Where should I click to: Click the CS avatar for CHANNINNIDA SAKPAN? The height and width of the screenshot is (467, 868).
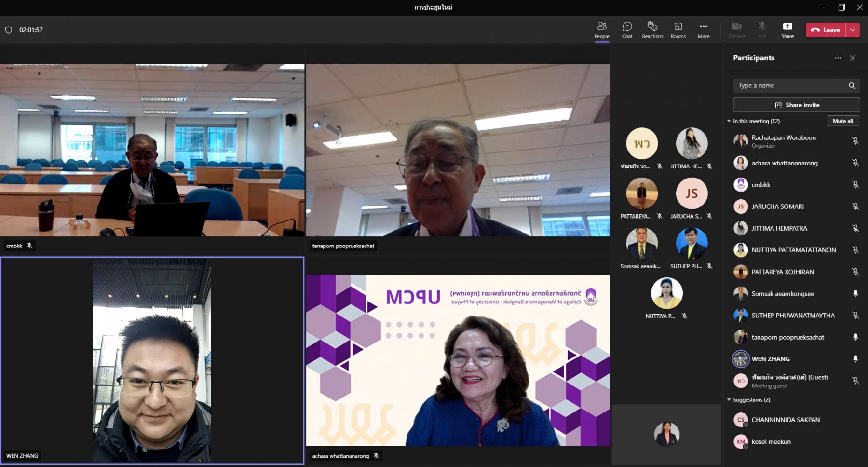741,420
